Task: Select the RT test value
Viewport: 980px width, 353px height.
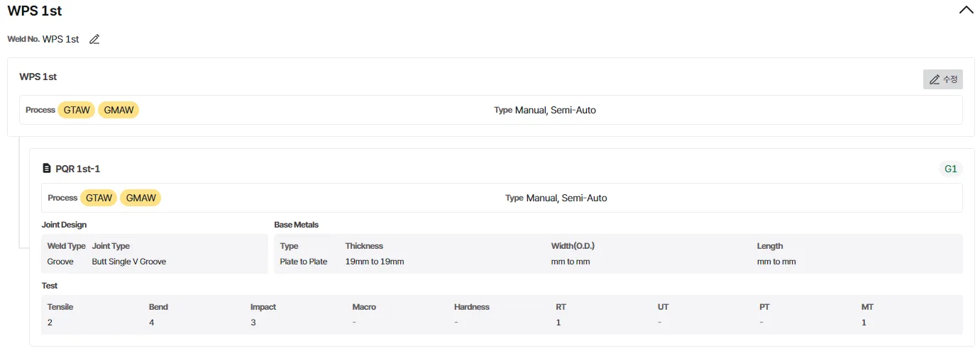Action: coord(558,323)
